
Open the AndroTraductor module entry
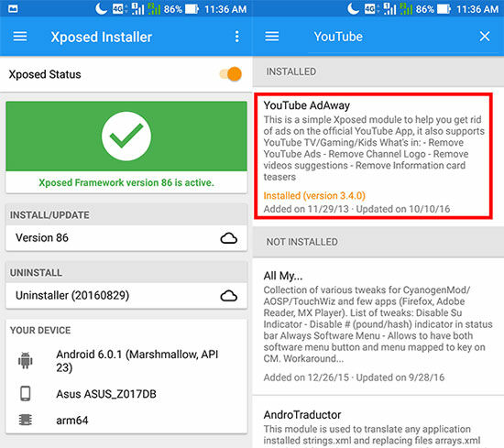point(378,422)
